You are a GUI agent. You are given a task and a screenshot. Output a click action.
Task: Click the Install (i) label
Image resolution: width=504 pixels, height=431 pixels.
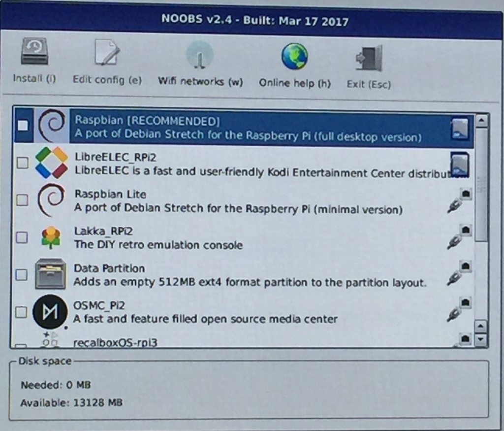[x=34, y=78]
